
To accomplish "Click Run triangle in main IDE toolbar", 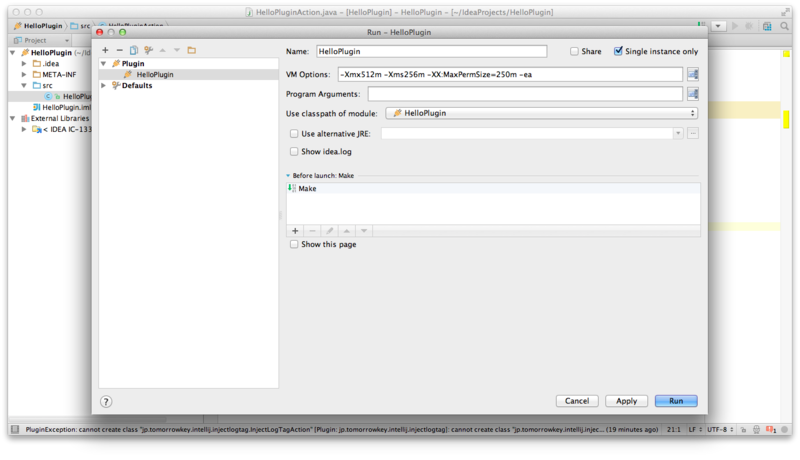I will pos(735,26).
